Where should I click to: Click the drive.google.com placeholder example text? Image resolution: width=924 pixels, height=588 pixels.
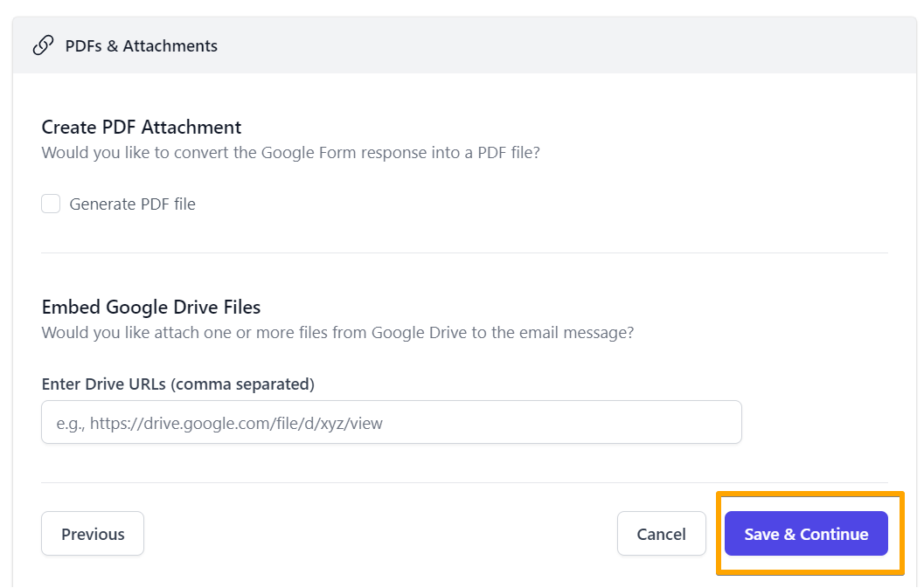click(219, 424)
